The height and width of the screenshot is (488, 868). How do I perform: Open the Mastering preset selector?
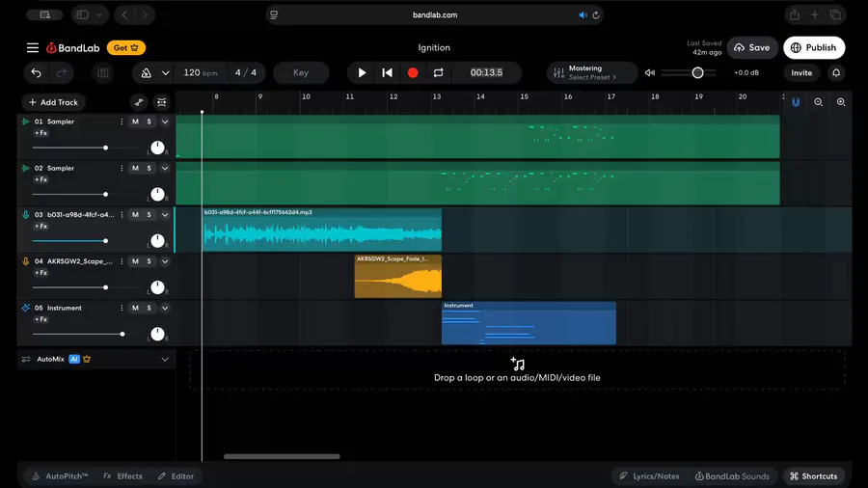(591, 72)
